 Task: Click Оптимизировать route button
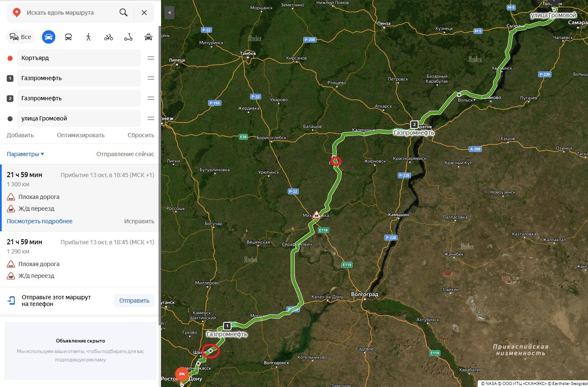coord(81,135)
